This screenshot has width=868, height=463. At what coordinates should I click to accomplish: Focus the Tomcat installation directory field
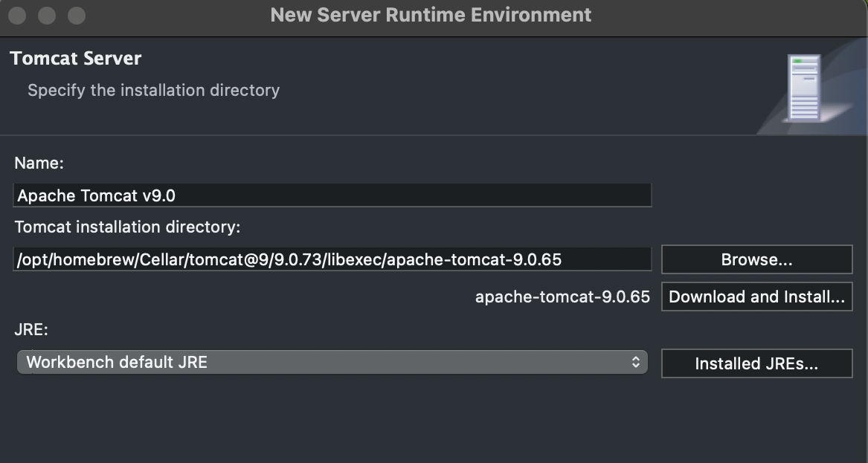click(332, 259)
